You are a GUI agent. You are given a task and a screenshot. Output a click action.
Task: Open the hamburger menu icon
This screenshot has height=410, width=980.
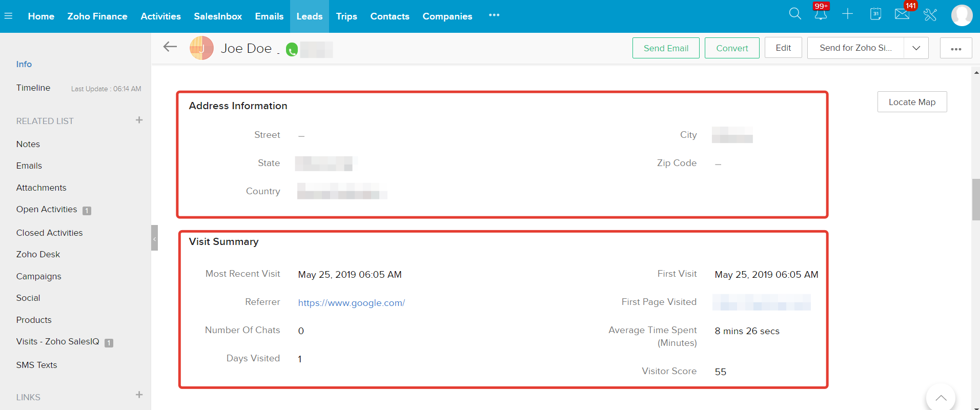click(8, 16)
